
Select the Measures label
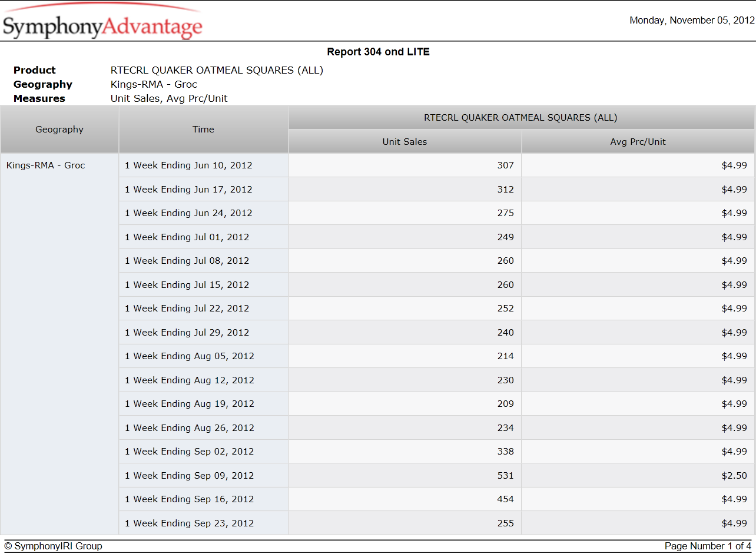tap(39, 98)
